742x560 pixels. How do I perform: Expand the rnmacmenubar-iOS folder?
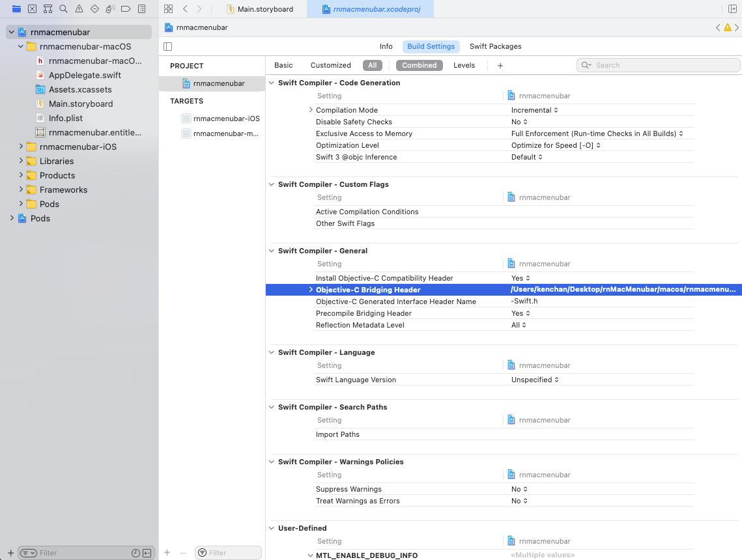(20, 147)
